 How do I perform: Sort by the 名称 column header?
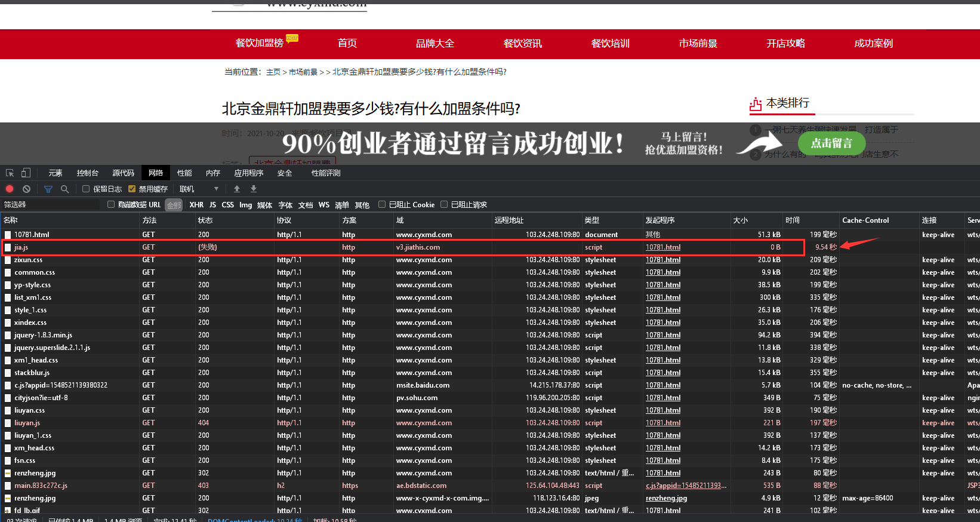70,220
